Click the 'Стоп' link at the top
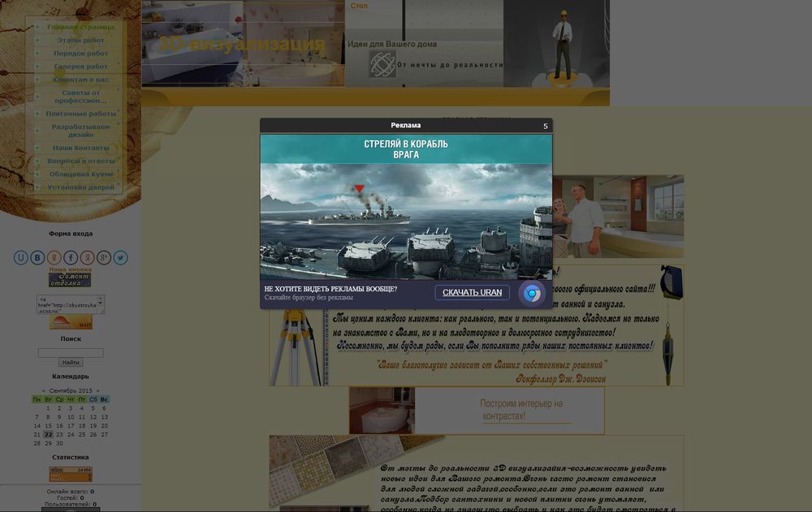 pos(359,6)
